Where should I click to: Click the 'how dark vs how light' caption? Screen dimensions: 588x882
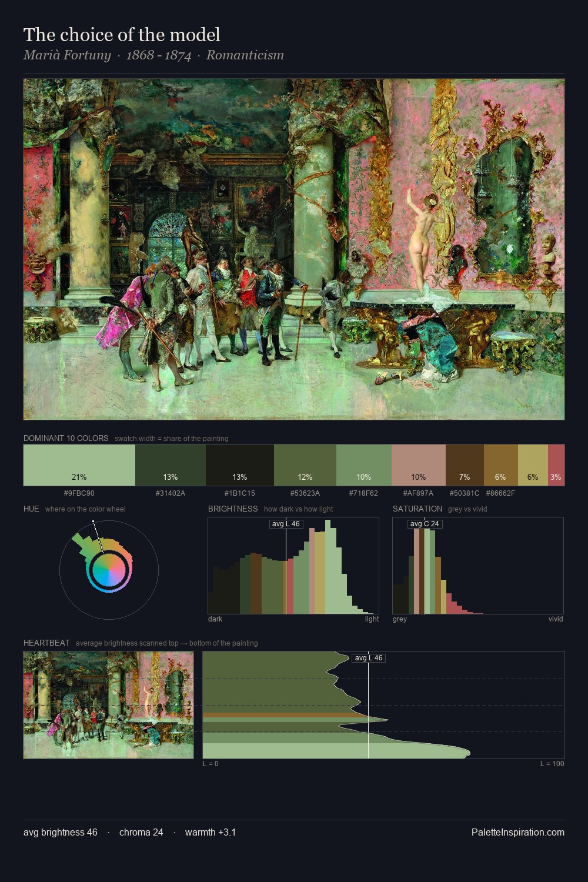pyautogui.click(x=299, y=509)
